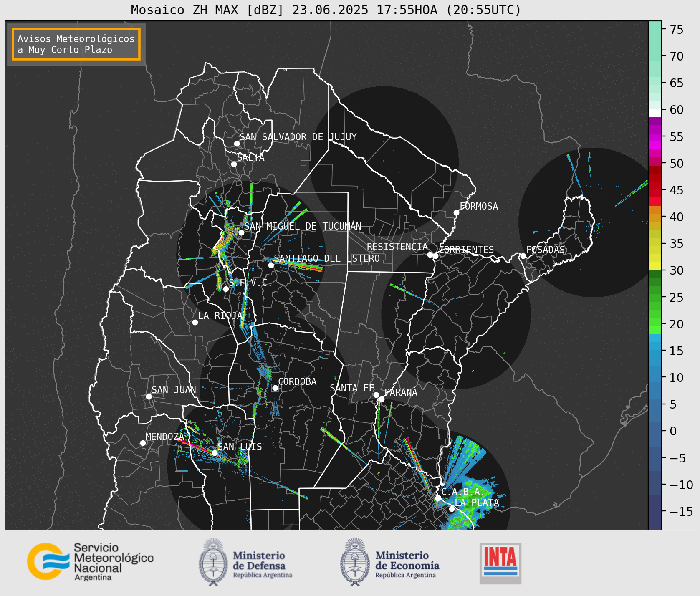
Task: Click the −15 dBZ colorbar label
Action: (x=681, y=511)
